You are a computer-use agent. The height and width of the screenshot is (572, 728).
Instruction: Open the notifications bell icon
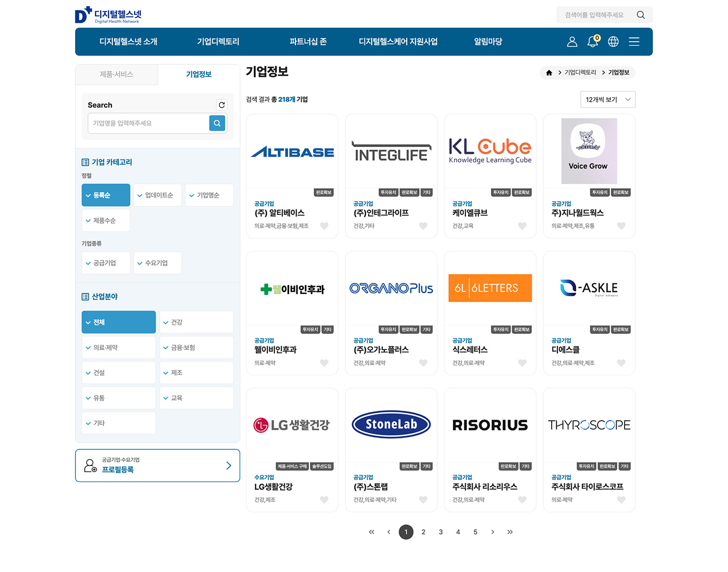pyautogui.click(x=592, y=42)
